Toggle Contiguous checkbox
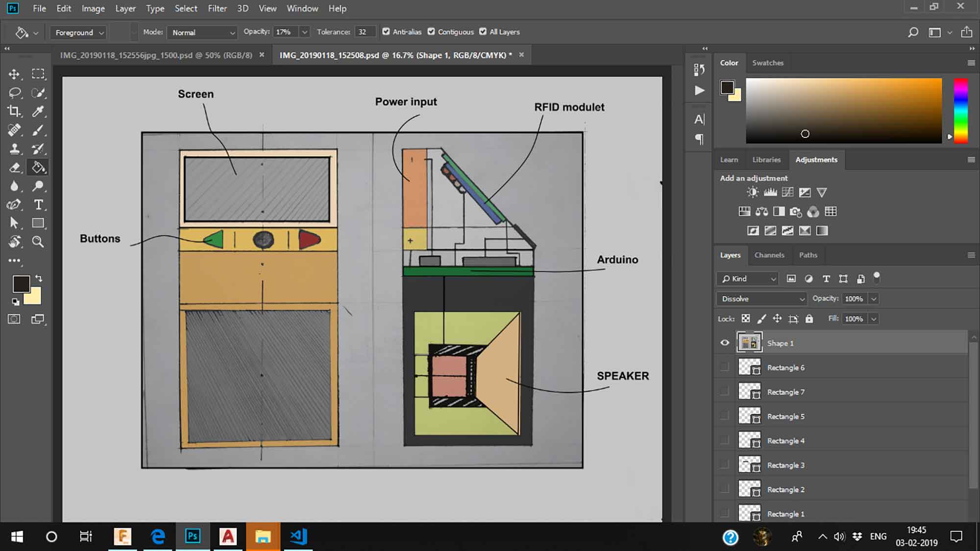This screenshot has width=980, height=551. click(x=431, y=32)
